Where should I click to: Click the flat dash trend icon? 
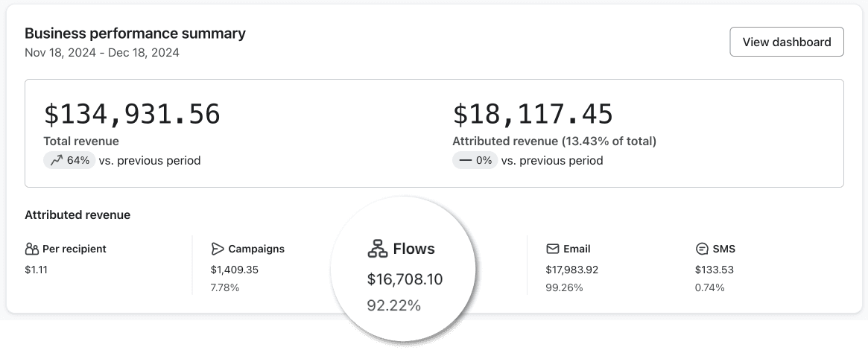(466, 160)
